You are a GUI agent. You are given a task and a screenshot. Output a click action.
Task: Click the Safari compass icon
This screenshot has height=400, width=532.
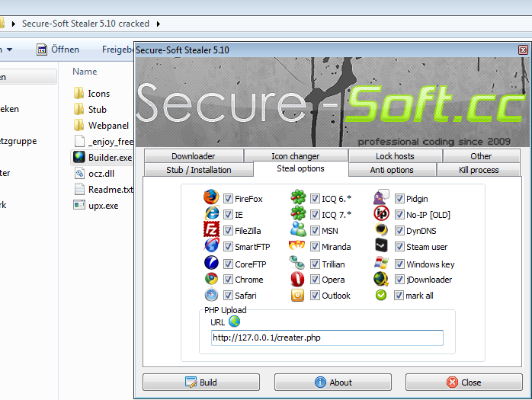(x=211, y=295)
